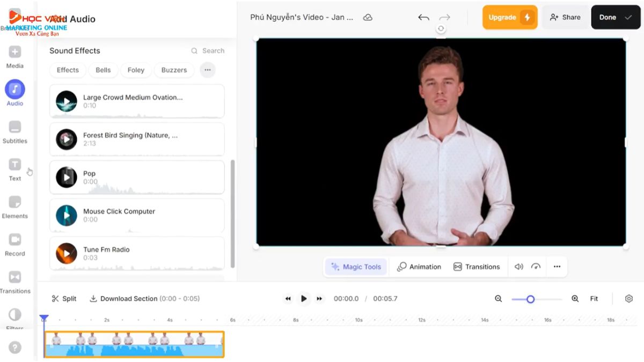
Task: Open the Share dialog
Action: (565, 17)
